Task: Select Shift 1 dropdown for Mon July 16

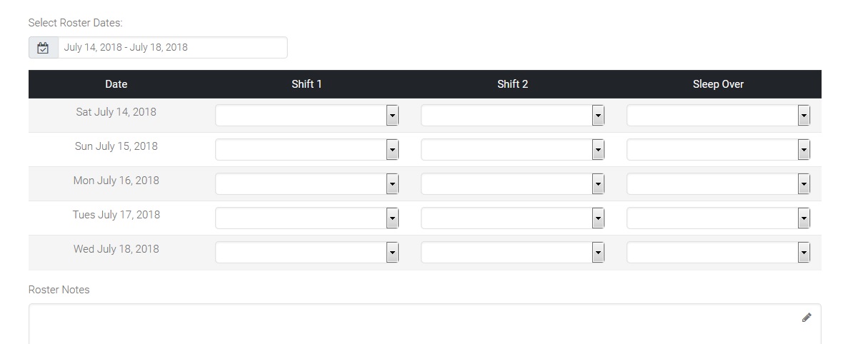Action: (306, 184)
